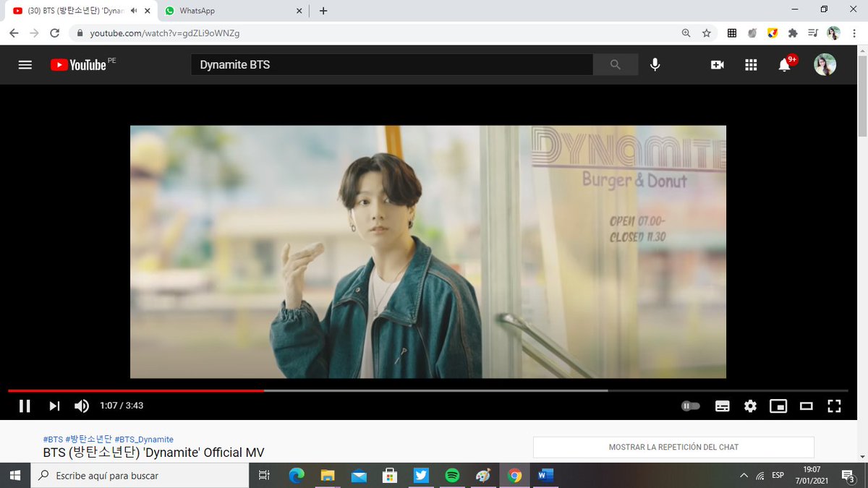Open the YouTube account avatar menu
Image resolution: width=868 pixels, height=488 pixels.
click(x=825, y=64)
